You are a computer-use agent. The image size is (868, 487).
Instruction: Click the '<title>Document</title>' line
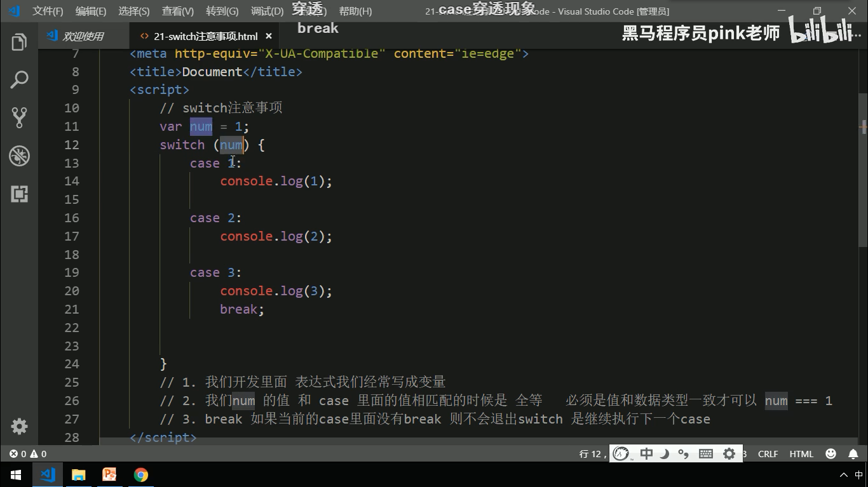point(216,72)
